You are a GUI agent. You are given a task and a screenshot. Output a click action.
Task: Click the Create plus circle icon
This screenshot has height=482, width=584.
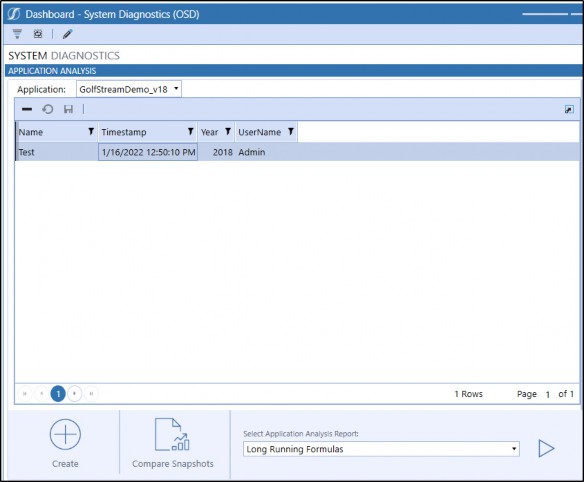pos(65,434)
